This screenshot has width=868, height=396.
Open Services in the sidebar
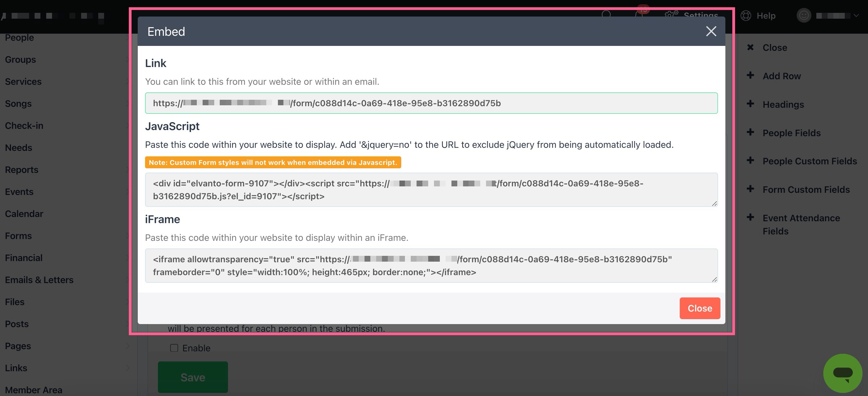23,82
